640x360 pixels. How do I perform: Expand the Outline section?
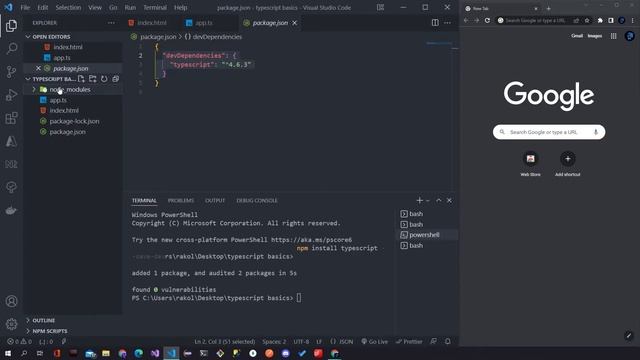point(43,320)
